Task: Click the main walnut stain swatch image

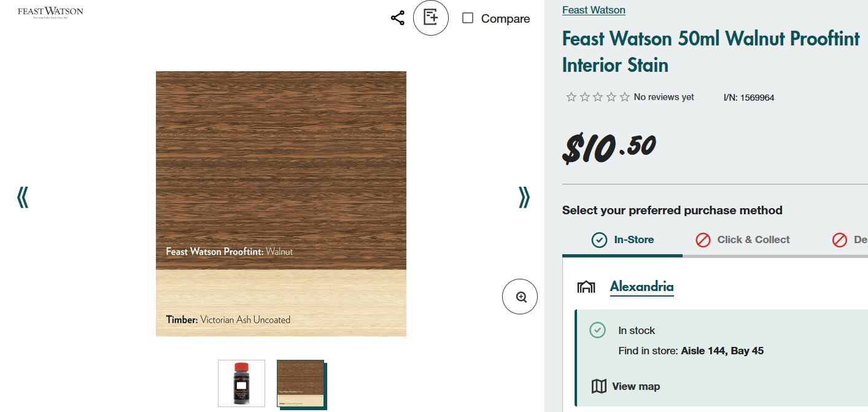Action: tap(281, 166)
